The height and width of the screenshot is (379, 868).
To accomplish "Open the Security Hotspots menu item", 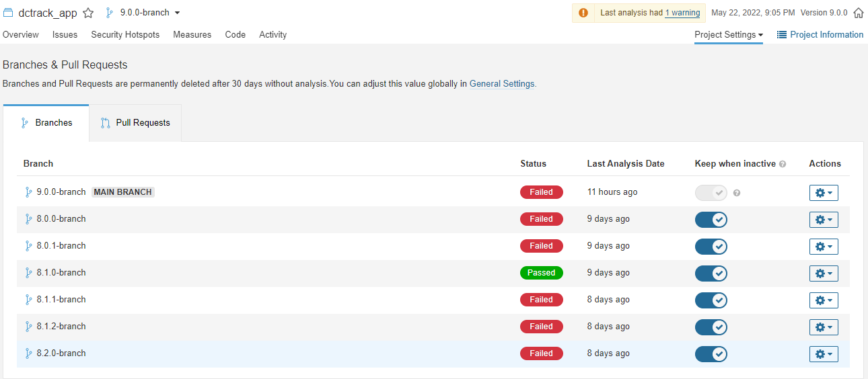I will click(x=125, y=34).
